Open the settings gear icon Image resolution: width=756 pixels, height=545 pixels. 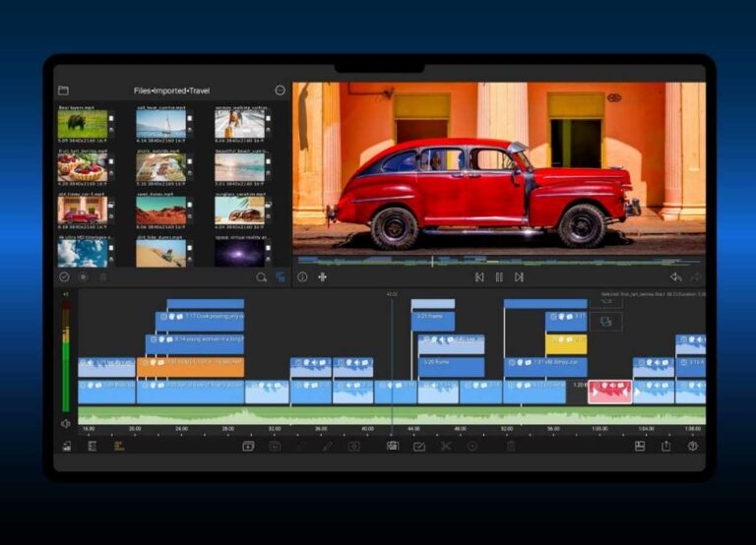tap(692, 447)
